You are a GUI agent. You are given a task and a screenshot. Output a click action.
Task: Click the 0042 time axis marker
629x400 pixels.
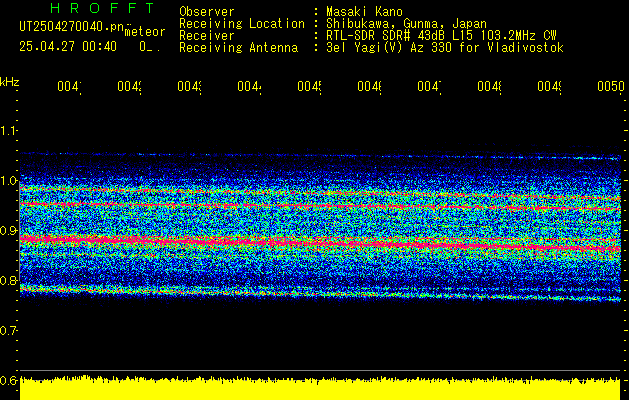[129, 86]
